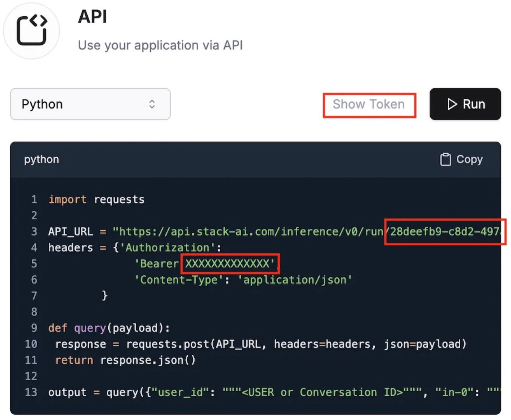Screen dimensions: 511x420
Task: Click the Run button
Action: [465, 104]
